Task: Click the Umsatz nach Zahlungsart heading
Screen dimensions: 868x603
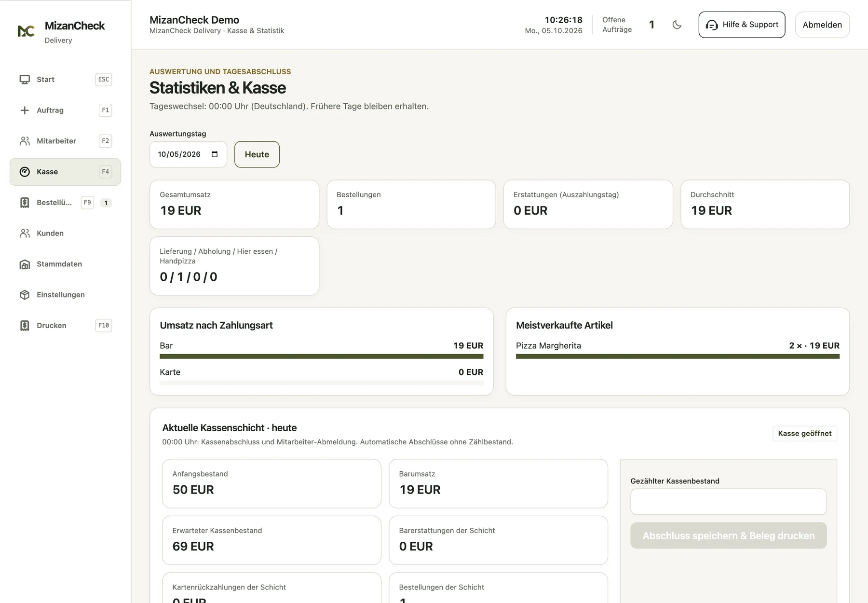Action: [x=216, y=326]
